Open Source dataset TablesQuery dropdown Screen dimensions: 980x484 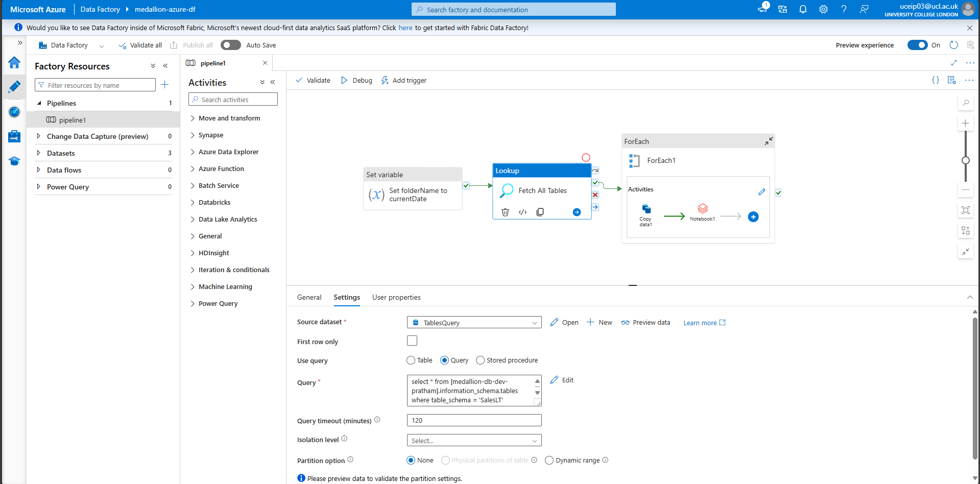click(474, 323)
